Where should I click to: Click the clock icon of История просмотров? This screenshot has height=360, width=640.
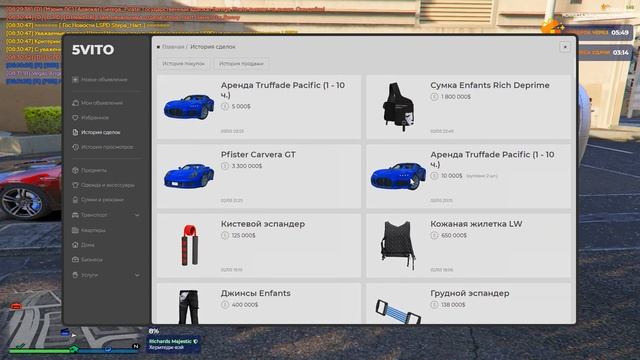point(75,147)
